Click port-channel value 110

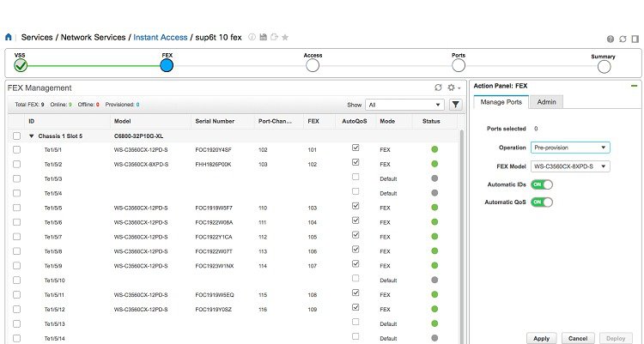coord(263,208)
